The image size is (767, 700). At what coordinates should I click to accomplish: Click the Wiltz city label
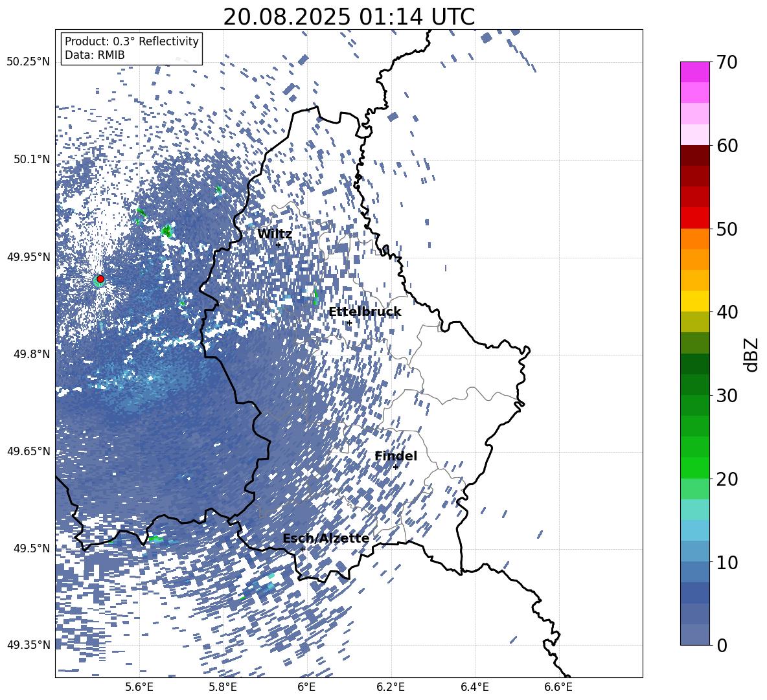275,234
